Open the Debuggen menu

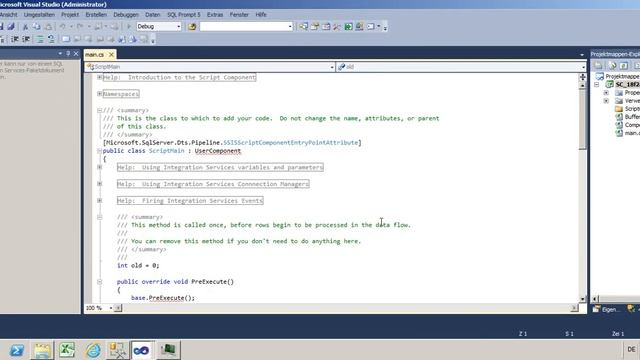(x=126, y=15)
